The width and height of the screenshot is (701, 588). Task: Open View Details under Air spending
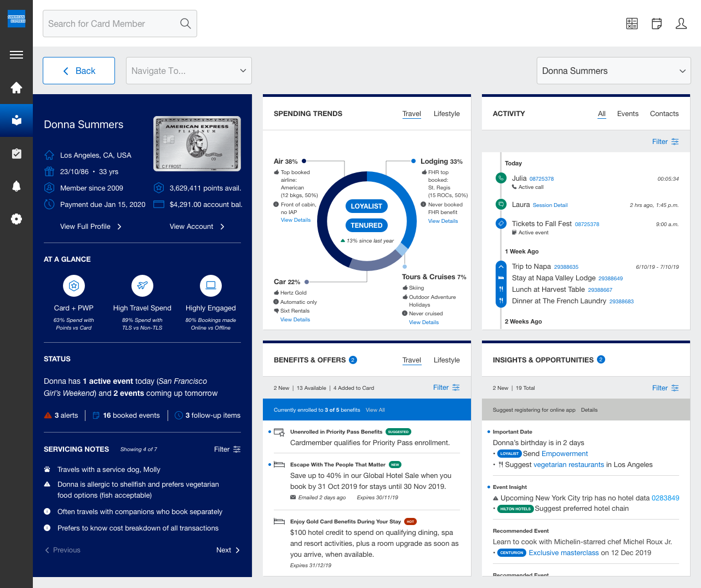click(296, 220)
